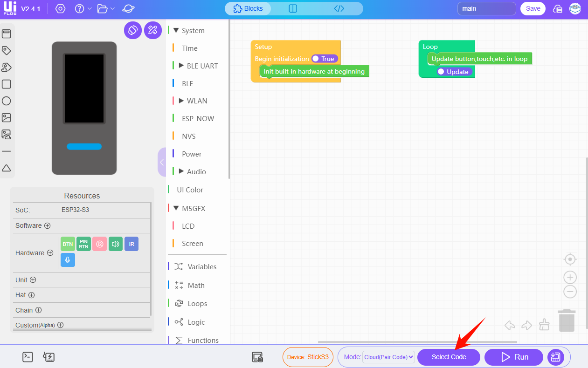Click the rotate screen orientation icon
Image resolution: width=588 pixels, height=368 pixels.
click(x=132, y=30)
